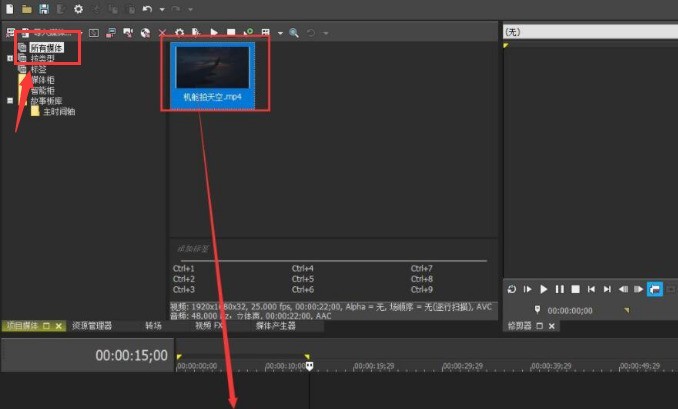Image resolution: width=678 pixels, height=409 pixels.
Task: Open the views dropdown arrow beside grid icon
Action: tap(280, 33)
